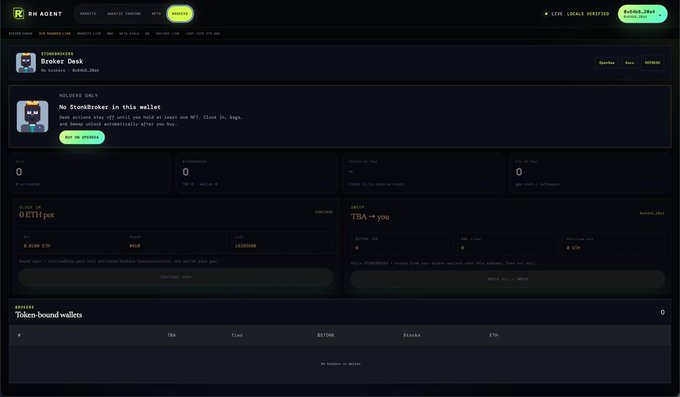Image resolution: width=680 pixels, height=397 pixels.
Task: Open the wallet address dropdown
Action: 642,14
